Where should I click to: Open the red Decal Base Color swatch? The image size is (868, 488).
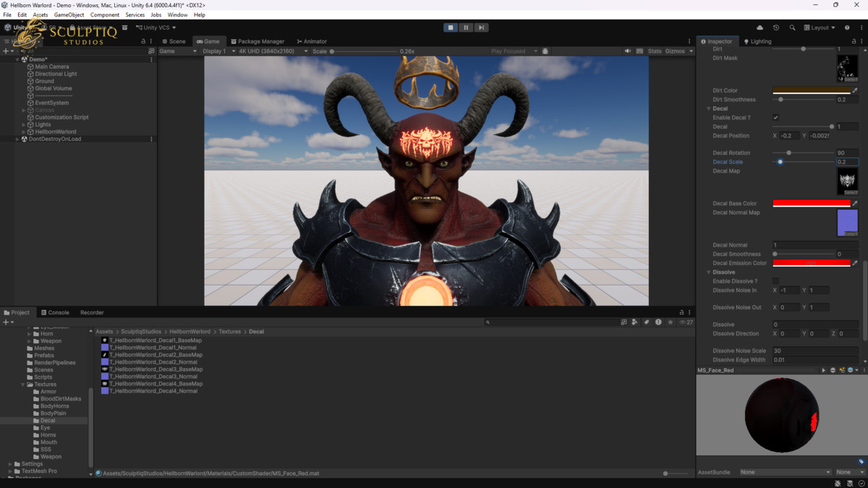point(812,203)
